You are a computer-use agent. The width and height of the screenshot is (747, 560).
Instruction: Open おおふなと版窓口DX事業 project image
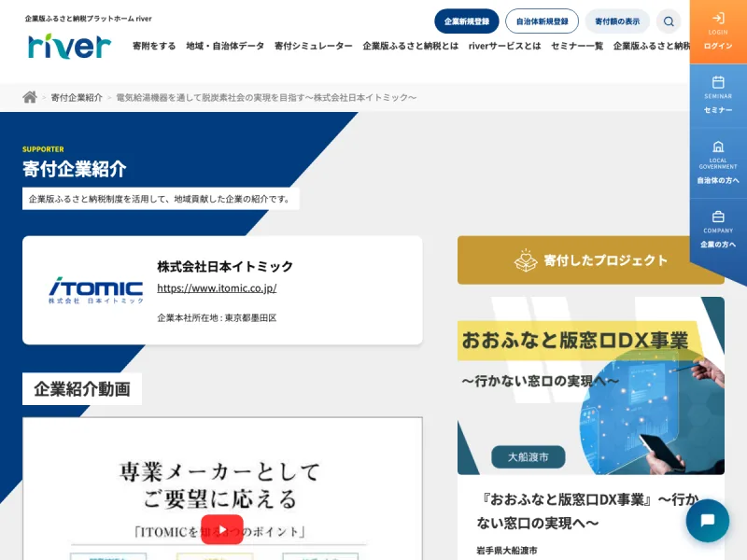tap(591, 385)
